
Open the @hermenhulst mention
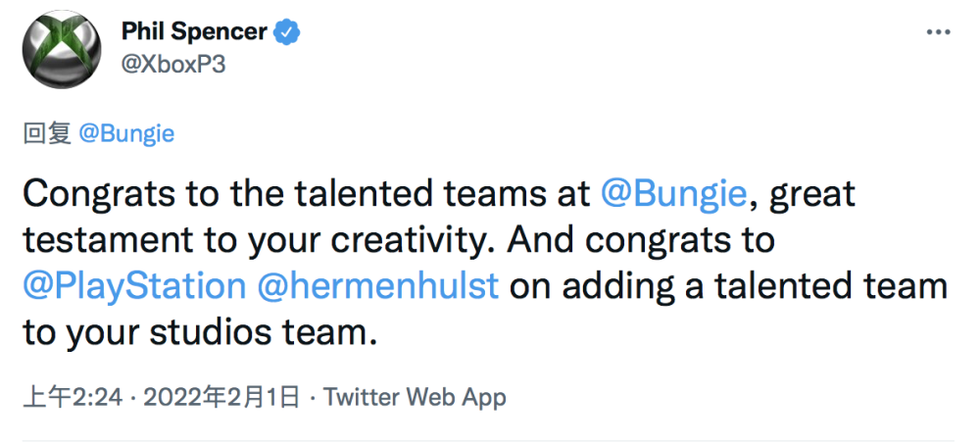(x=378, y=286)
